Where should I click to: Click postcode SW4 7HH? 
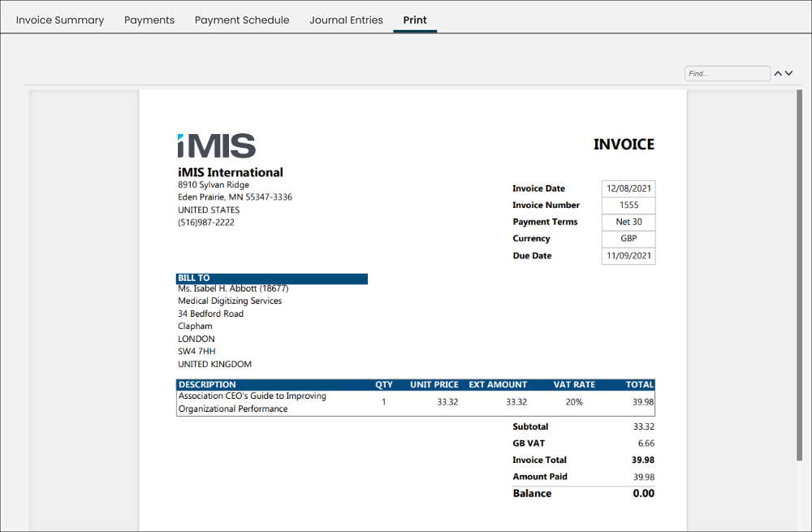coord(197,351)
